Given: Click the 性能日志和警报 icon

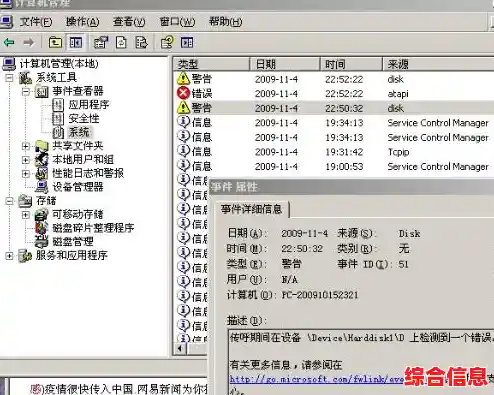Looking at the screenshot, I should click(42, 173).
